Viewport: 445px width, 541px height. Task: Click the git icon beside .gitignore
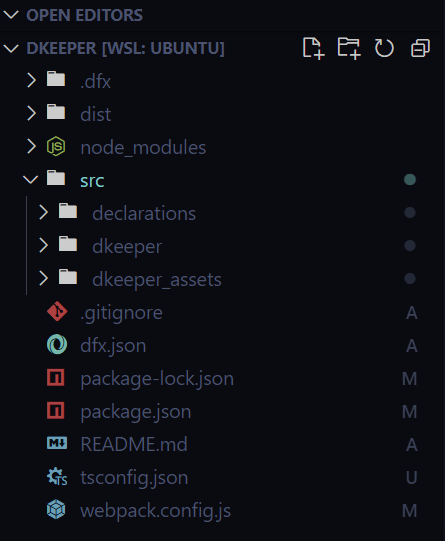[x=57, y=312]
